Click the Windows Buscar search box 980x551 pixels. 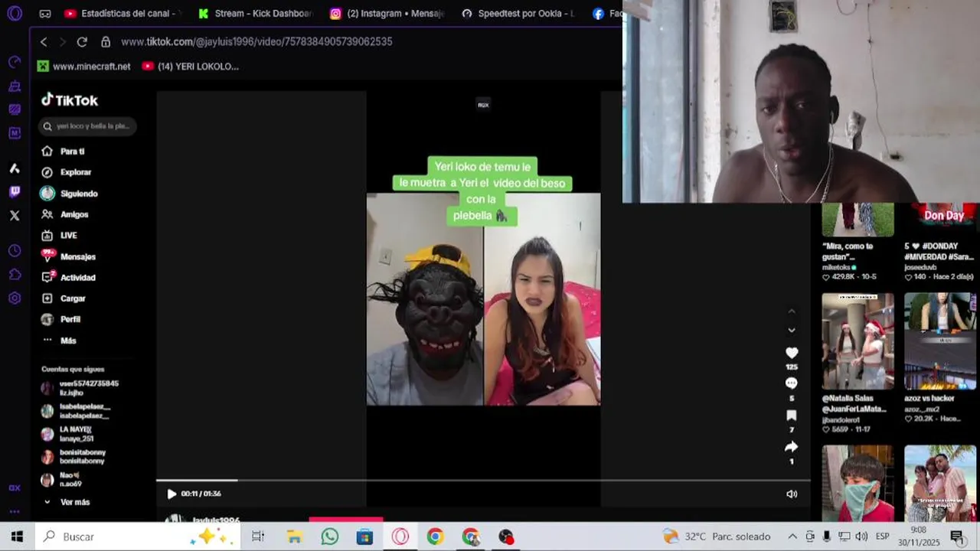pos(138,536)
